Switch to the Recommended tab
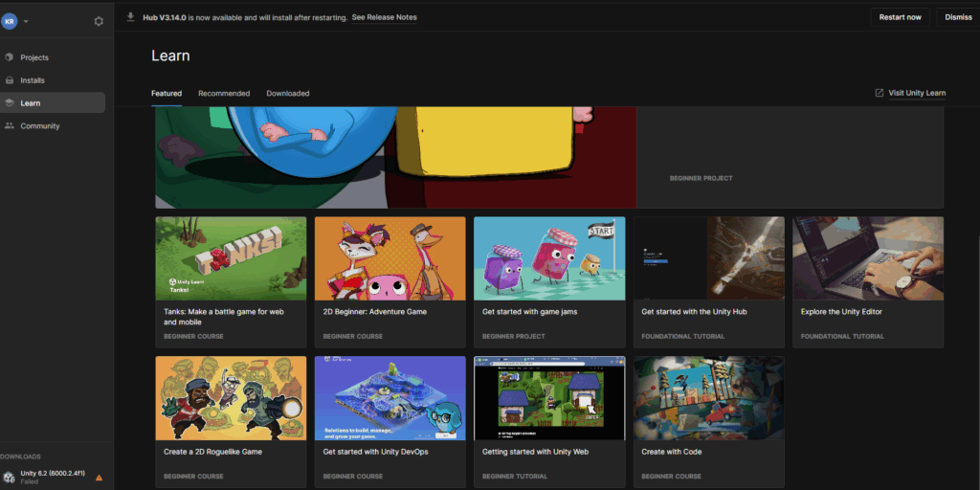Screen dimensions: 980x490 pos(224,94)
